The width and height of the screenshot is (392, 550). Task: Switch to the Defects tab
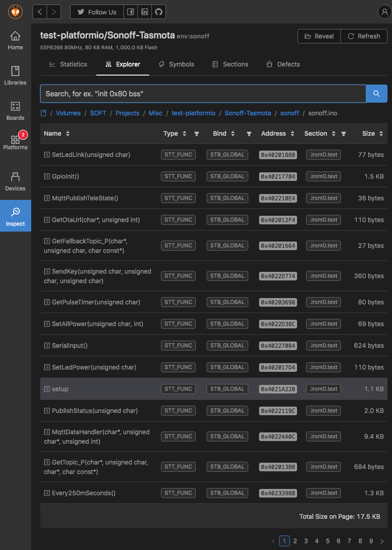pyautogui.click(x=283, y=64)
